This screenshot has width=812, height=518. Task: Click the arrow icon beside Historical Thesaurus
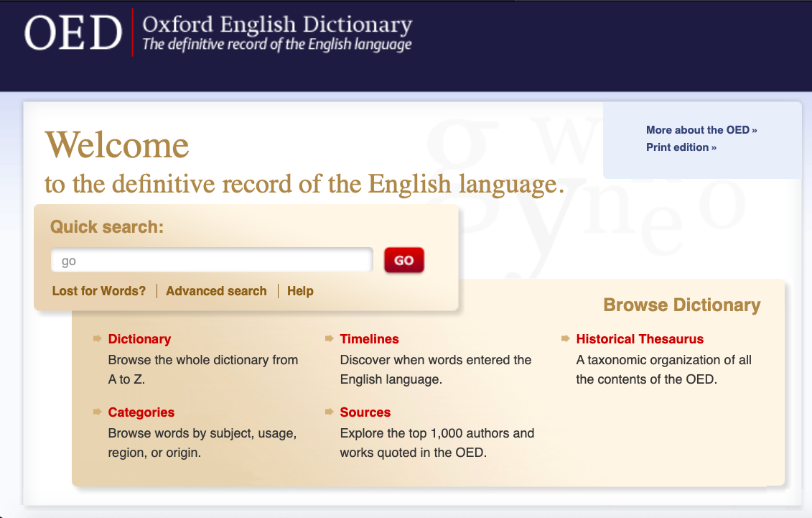pos(566,339)
